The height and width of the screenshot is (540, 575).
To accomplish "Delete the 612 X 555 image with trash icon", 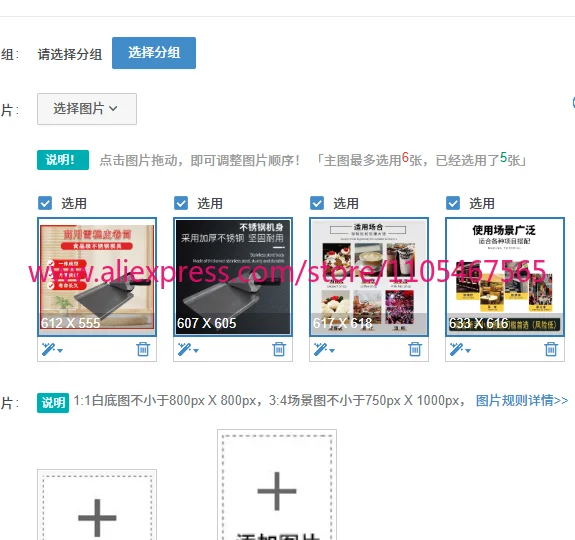I will coord(143,349).
